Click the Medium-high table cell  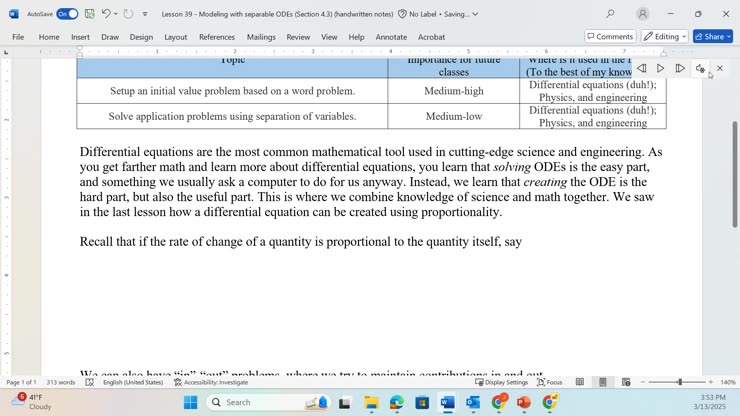click(454, 91)
